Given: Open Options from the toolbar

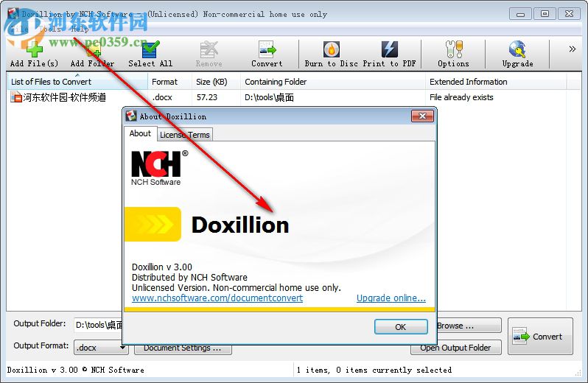Looking at the screenshot, I should pyautogui.click(x=454, y=54).
